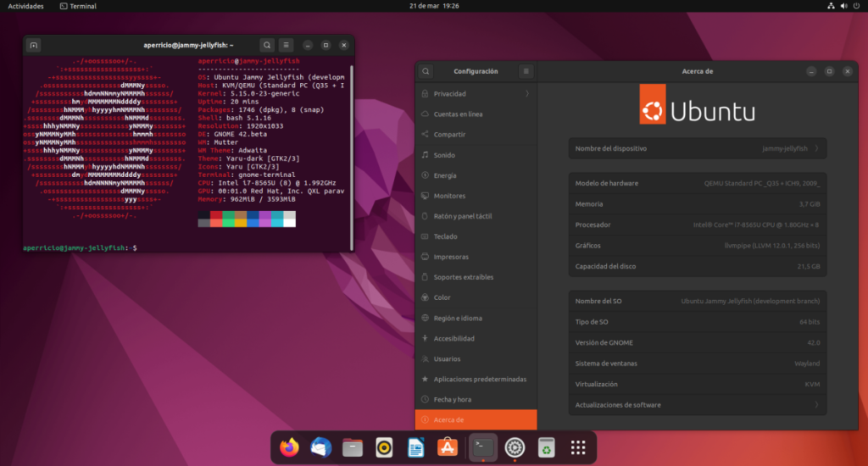The width and height of the screenshot is (868, 466).
Task: Click Actividades in the top bar
Action: pos(25,6)
